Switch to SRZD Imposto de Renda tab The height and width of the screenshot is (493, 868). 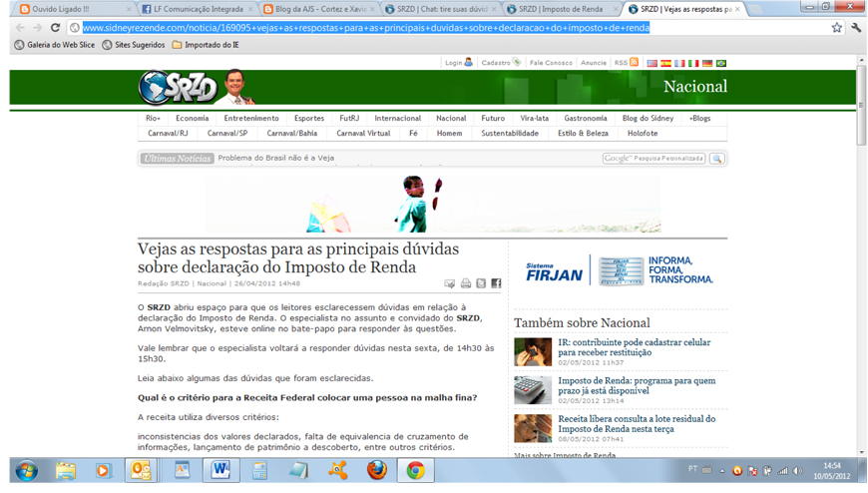coord(563,9)
